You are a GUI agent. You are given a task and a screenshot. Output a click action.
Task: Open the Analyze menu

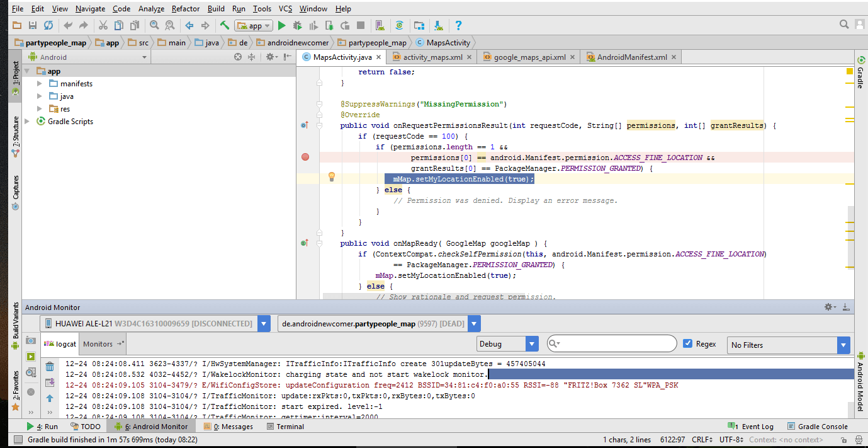(151, 9)
